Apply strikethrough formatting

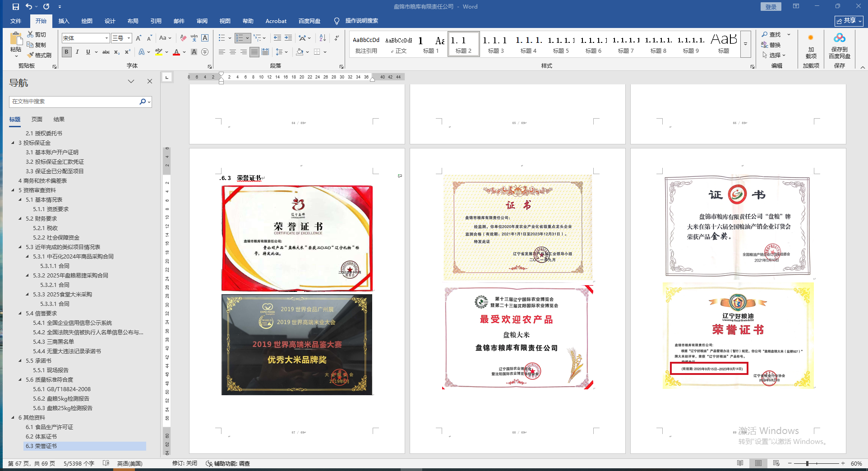coord(106,52)
